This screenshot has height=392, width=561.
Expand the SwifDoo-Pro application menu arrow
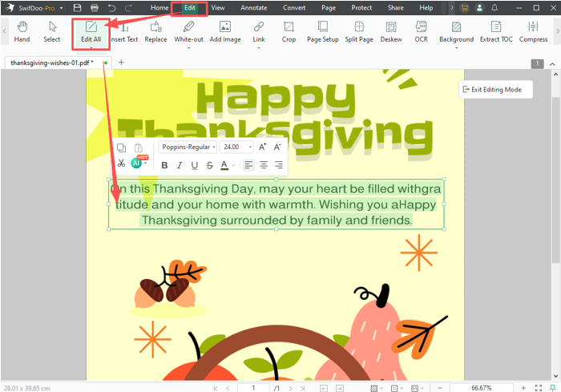61,8
